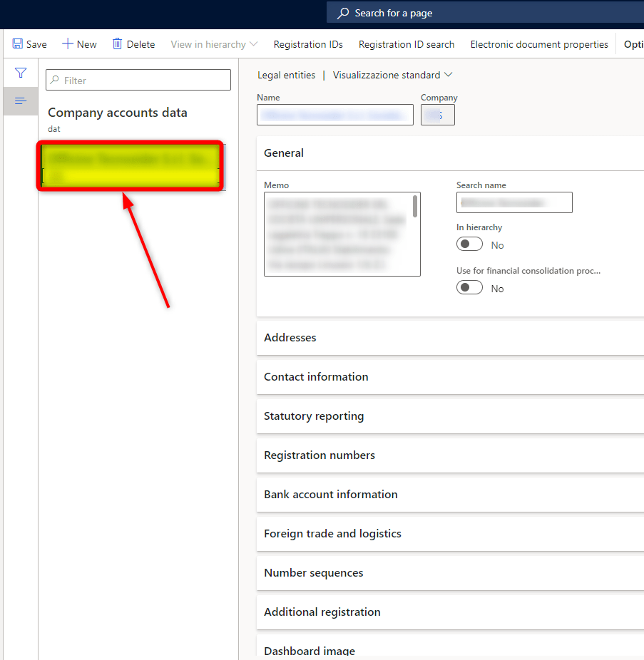The height and width of the screenshot is (660, 644).
Task: Open Visualizzazione standard view selector
Action: 392,75
